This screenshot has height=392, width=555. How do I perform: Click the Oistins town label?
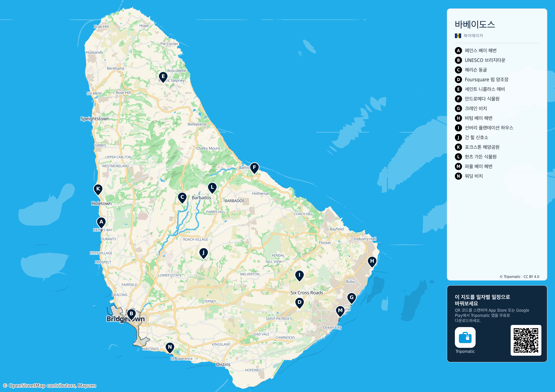[x=223, y=364]
